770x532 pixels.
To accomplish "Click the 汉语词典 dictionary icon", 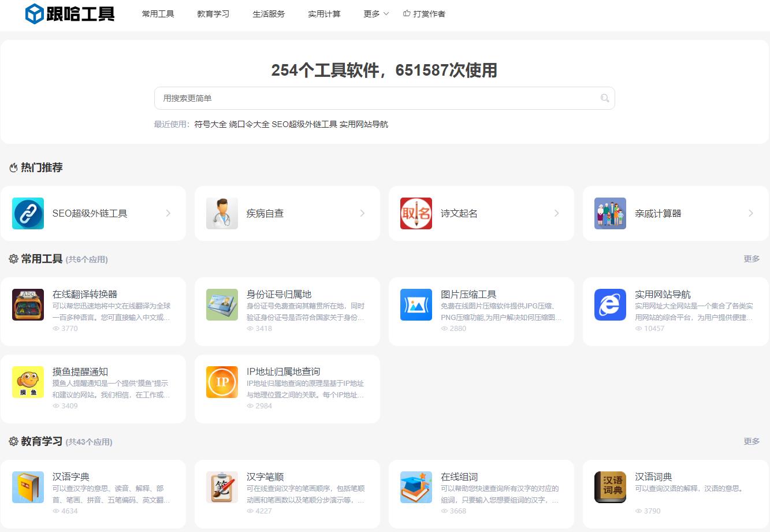I will click(610, 487).
